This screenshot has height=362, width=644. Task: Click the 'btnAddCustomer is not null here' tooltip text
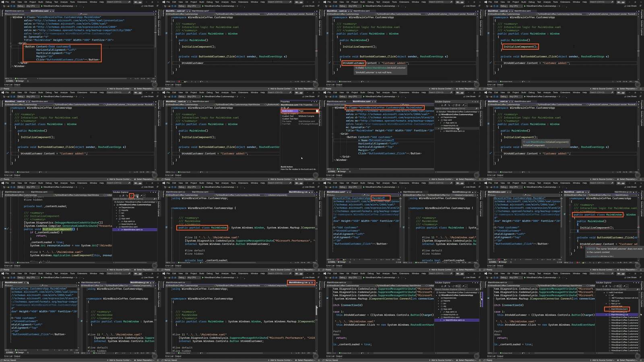374,72
